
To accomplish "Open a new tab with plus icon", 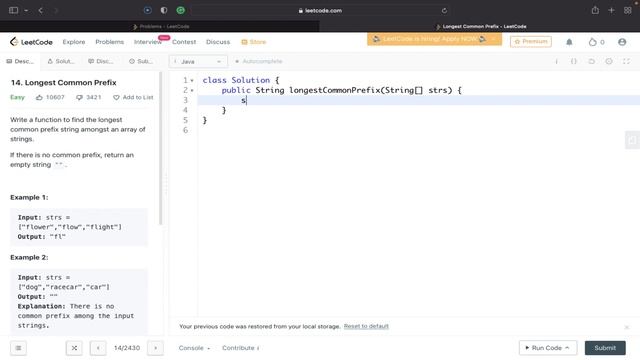I will (x=611, y=10).
